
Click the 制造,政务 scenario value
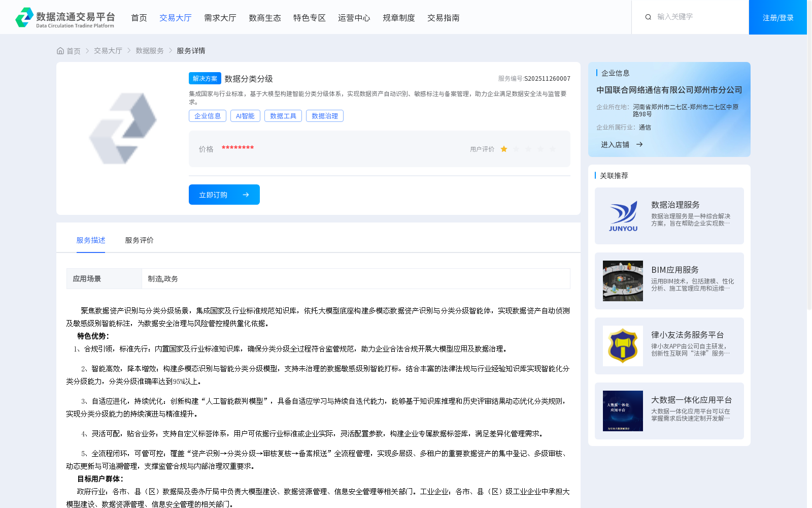tap(163, 279)
